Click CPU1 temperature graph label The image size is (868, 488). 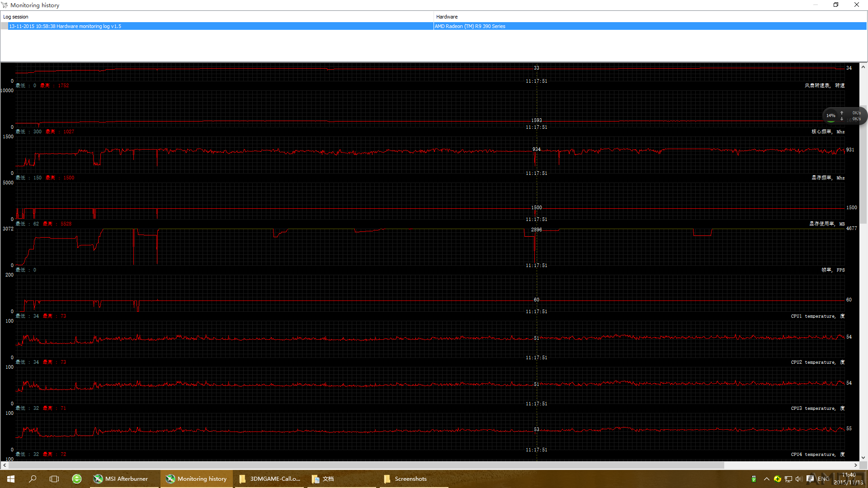click(x=817, y=316)
